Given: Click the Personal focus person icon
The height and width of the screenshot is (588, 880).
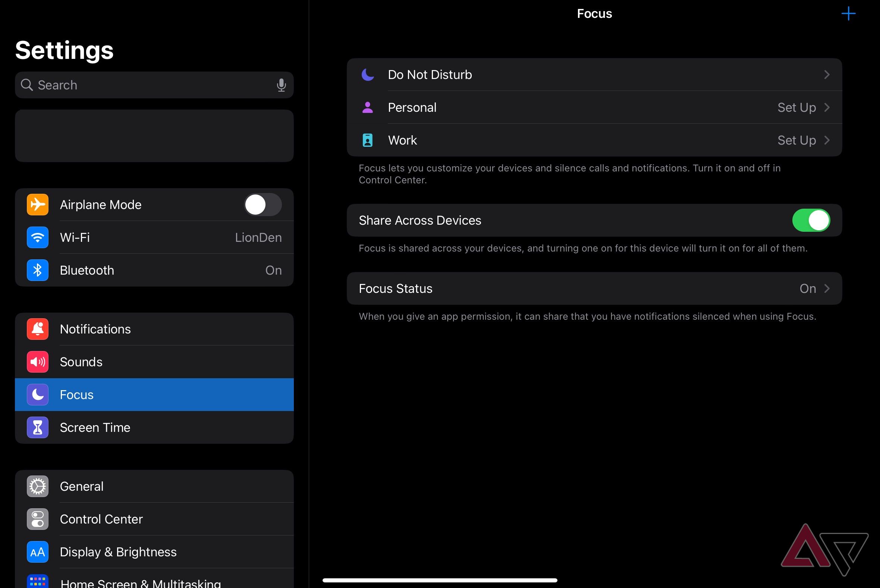Looking at the screenshot, I should click(x=368, y=108).
